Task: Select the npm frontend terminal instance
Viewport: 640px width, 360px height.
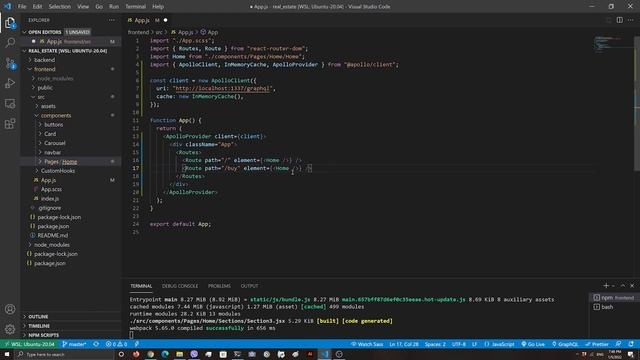Action: (614, 298)
